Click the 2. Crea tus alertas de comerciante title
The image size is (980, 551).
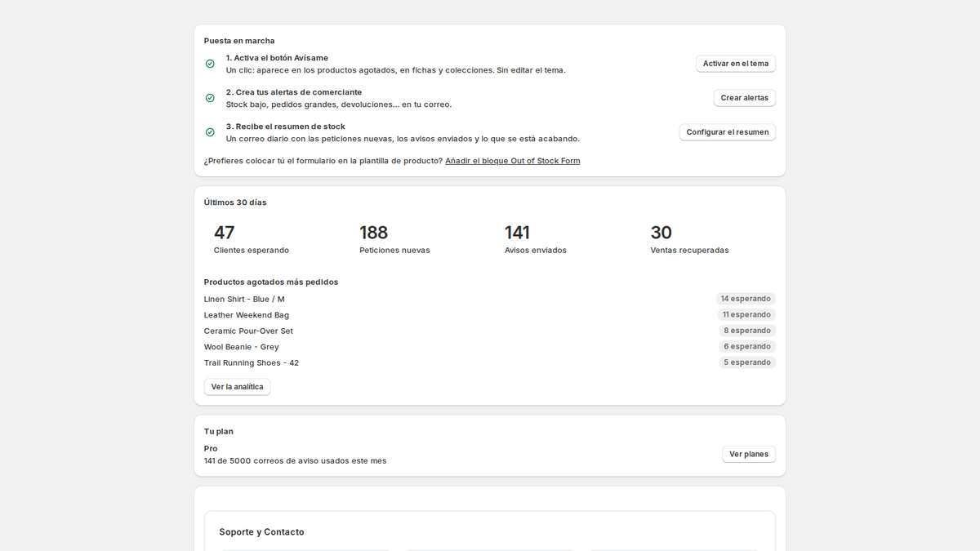294,92
